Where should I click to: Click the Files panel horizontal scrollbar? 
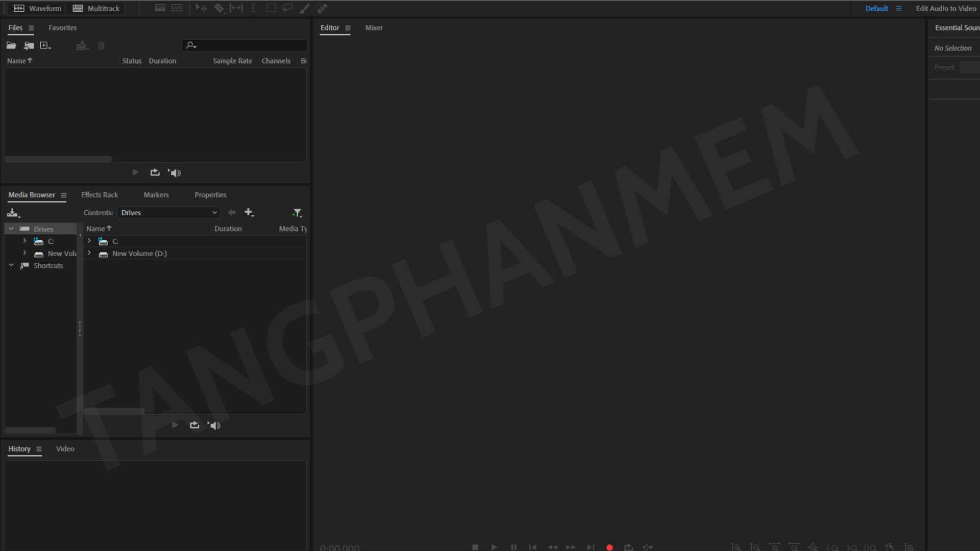pos(58,159)
